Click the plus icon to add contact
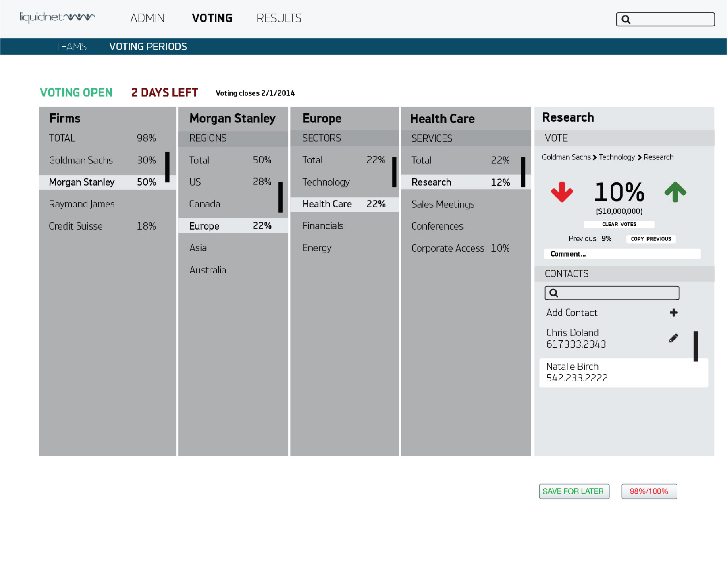This screenshot has height=562, width=728. (675, 313)
